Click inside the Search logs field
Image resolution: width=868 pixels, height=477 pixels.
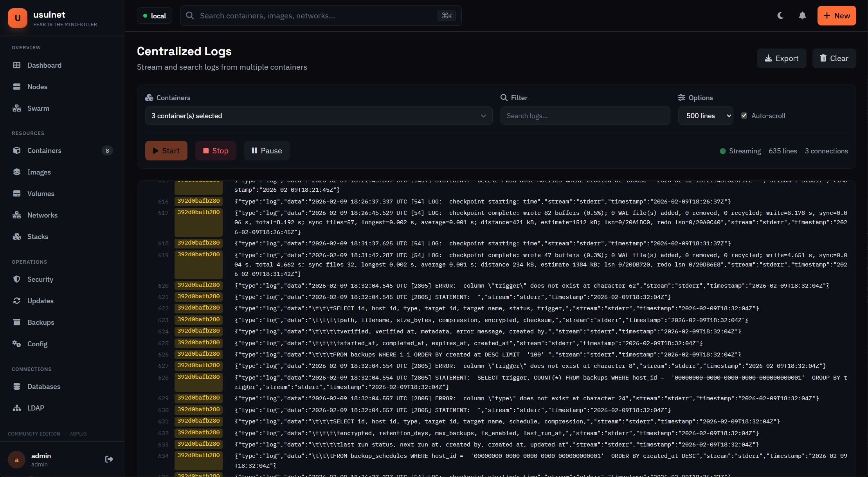(585, 115)
